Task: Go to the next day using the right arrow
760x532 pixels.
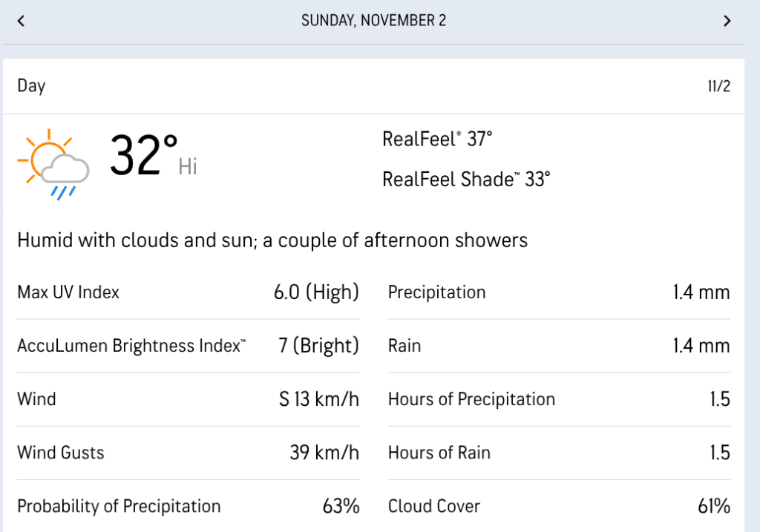Action: [727, 21]
